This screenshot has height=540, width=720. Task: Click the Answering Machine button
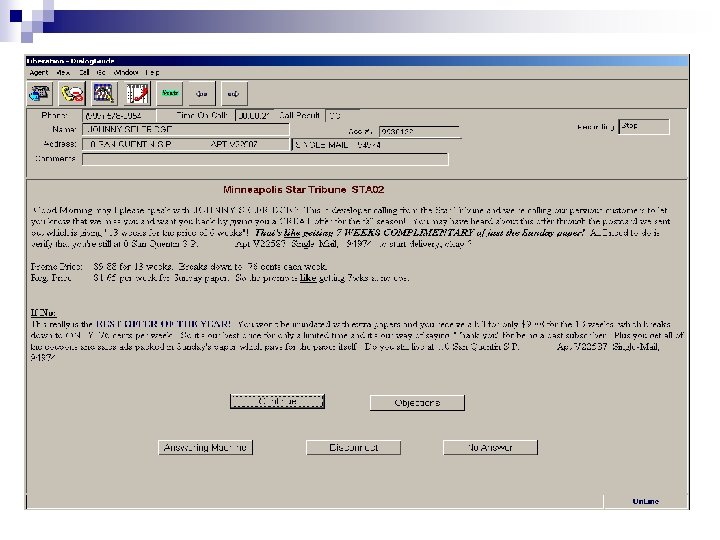coord(205,447)
